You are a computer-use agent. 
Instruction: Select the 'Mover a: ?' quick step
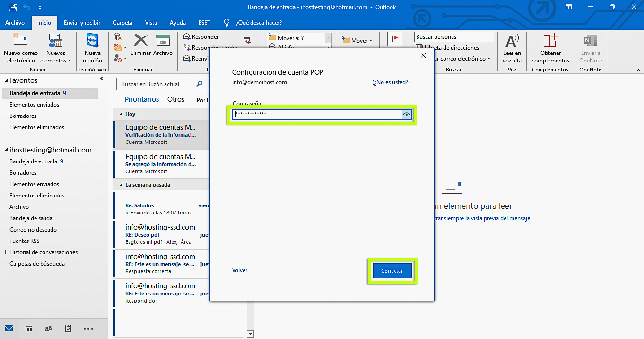coord(296,38)
